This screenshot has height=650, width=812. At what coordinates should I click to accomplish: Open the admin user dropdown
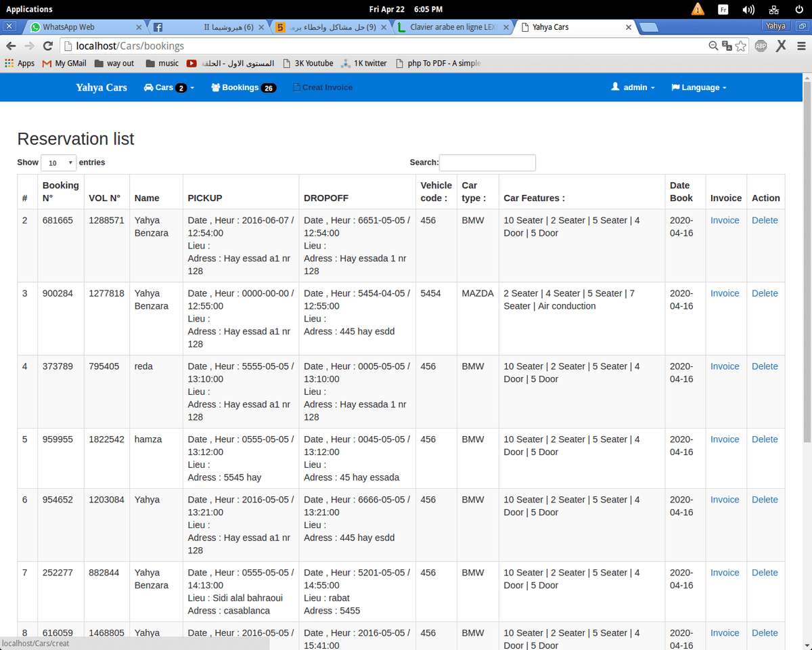pyautogui.click(x=633, y=87)
